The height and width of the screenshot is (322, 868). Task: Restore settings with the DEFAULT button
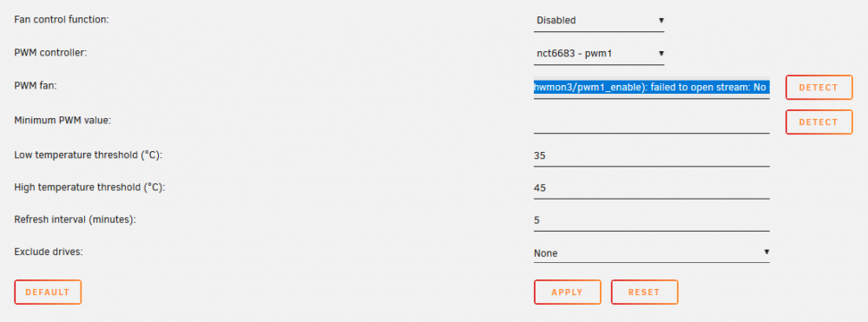pos(48,292)
